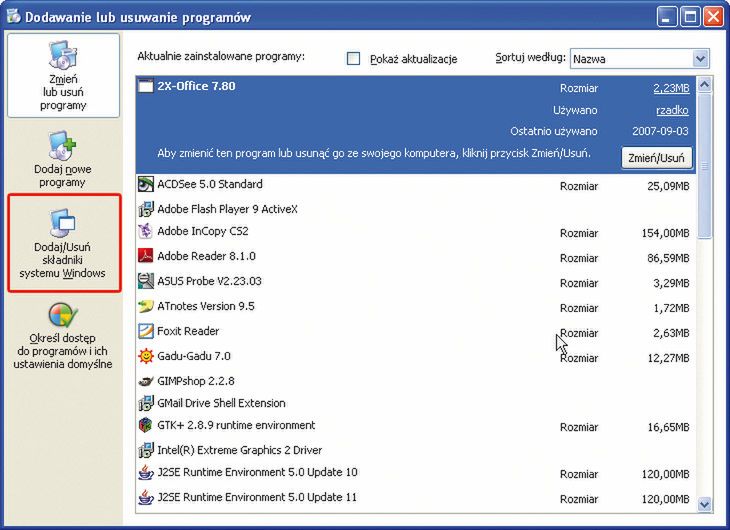Click the vertical scrollbar thumb
This screenshot has height=530, width=730.
(x=704, y=166)
